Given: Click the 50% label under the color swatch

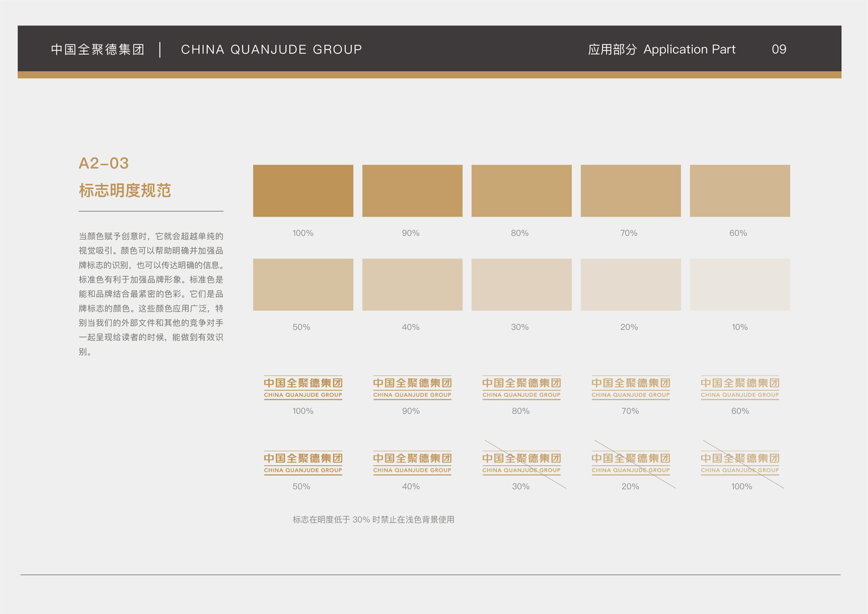Looking at the screenshot, I should (x=301, y=327).
